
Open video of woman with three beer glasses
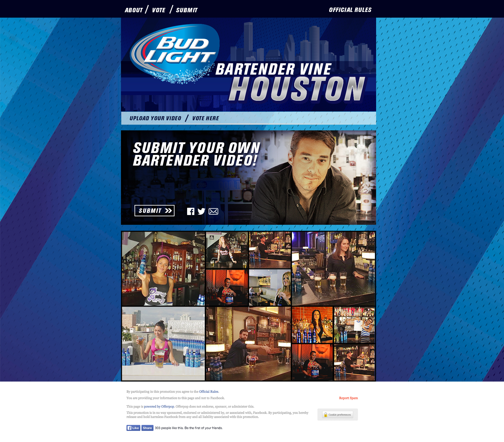[333, 269]
